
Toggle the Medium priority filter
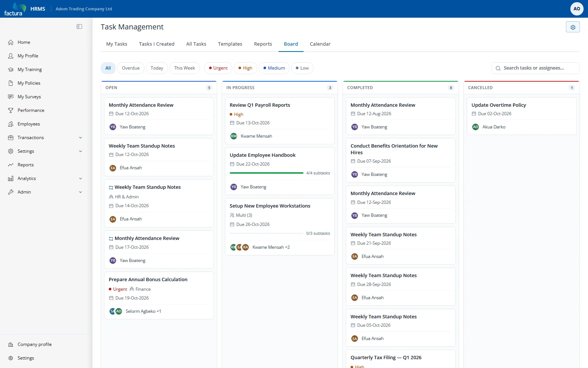[x=274, y=68]
